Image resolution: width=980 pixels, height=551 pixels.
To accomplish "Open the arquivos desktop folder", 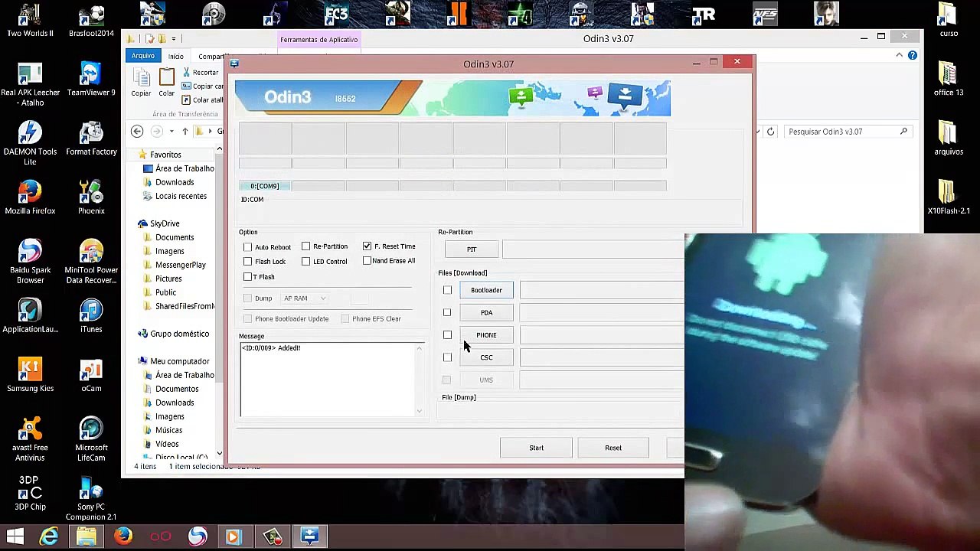I will tap(948, 139).
